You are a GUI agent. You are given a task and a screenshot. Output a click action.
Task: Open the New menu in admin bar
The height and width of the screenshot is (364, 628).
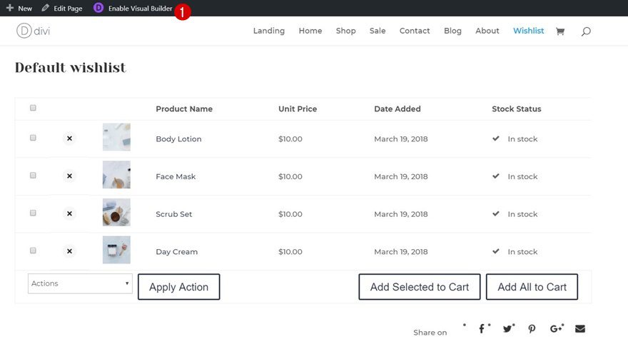click(x=19, y=9)
